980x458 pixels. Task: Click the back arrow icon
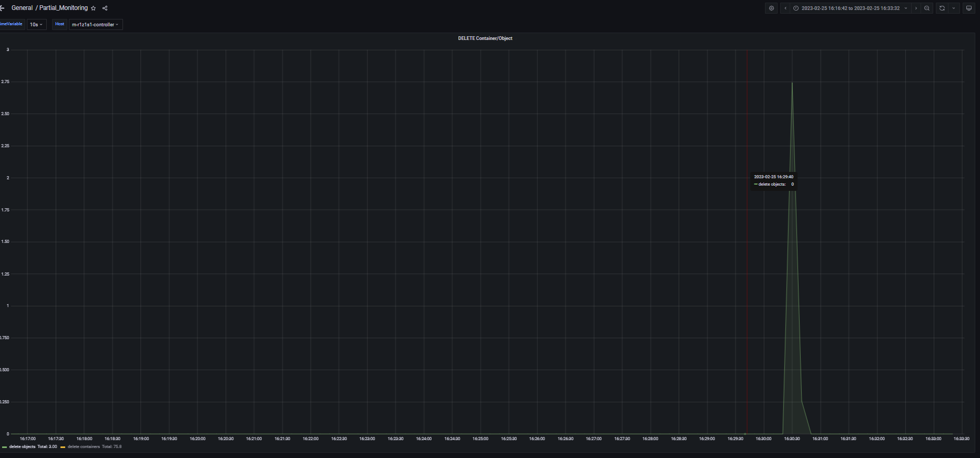coord(2,8)
